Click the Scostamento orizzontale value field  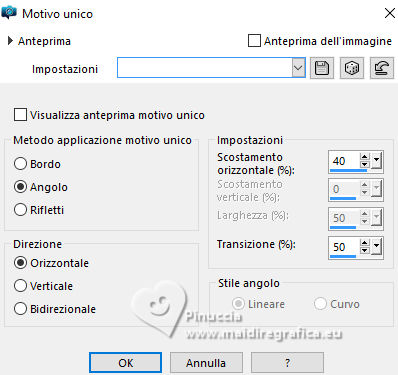pyautogui.click(x=344, y=161)
